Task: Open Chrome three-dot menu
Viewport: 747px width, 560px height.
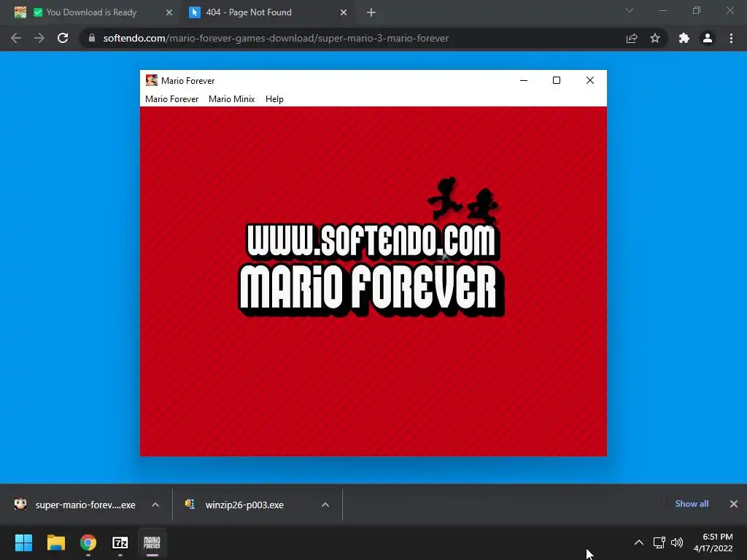Action: coord(731,38)
